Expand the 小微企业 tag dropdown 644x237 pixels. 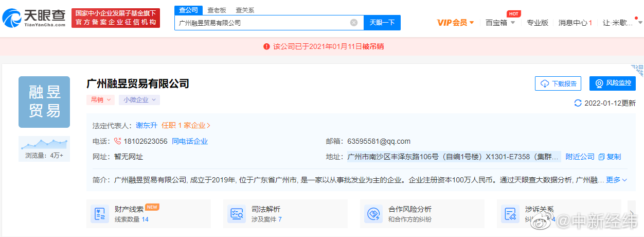click(139, 100)
